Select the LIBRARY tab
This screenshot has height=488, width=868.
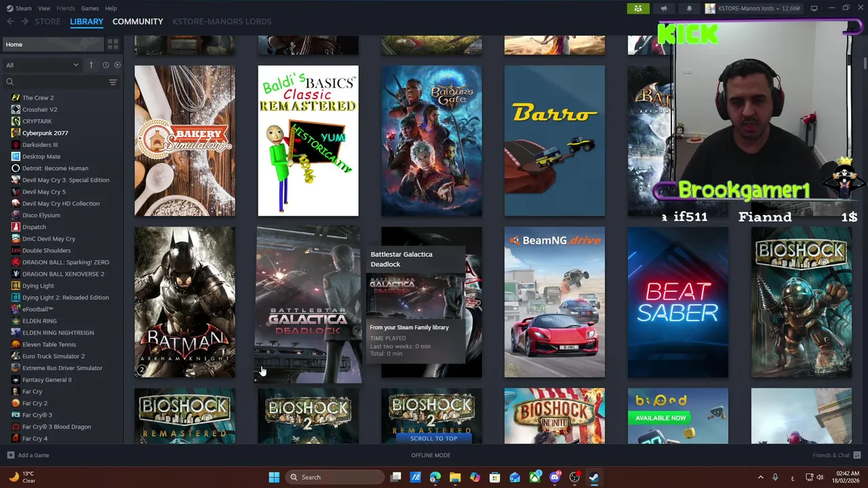pyautogui.click(x=87, y=22)
